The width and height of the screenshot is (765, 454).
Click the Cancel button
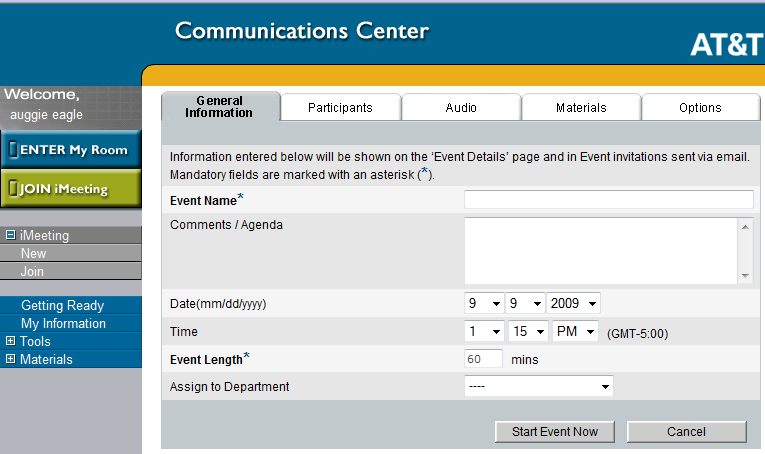pos(686,432)
